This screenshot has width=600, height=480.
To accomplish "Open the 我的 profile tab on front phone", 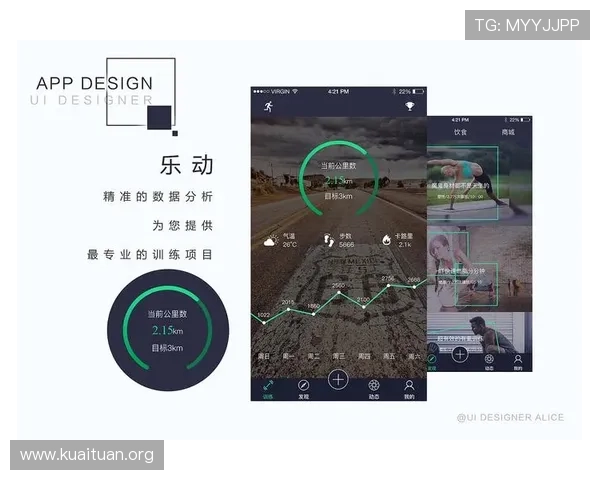I will point(409,389).
